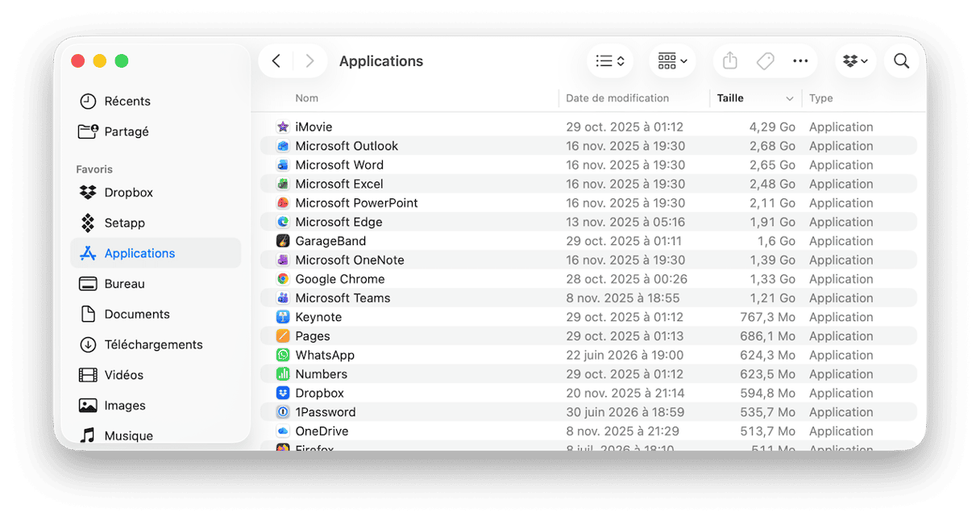Click the Applications window title
Image resolution: width=980 pixels, height=521 pixels.
click(381, 61)
